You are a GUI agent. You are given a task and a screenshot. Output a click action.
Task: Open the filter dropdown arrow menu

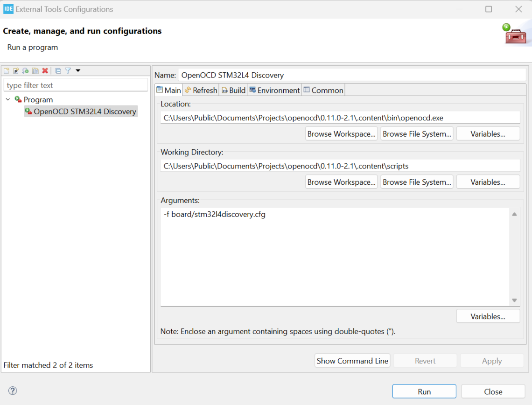pyautogui.click(x=78, y=71)
